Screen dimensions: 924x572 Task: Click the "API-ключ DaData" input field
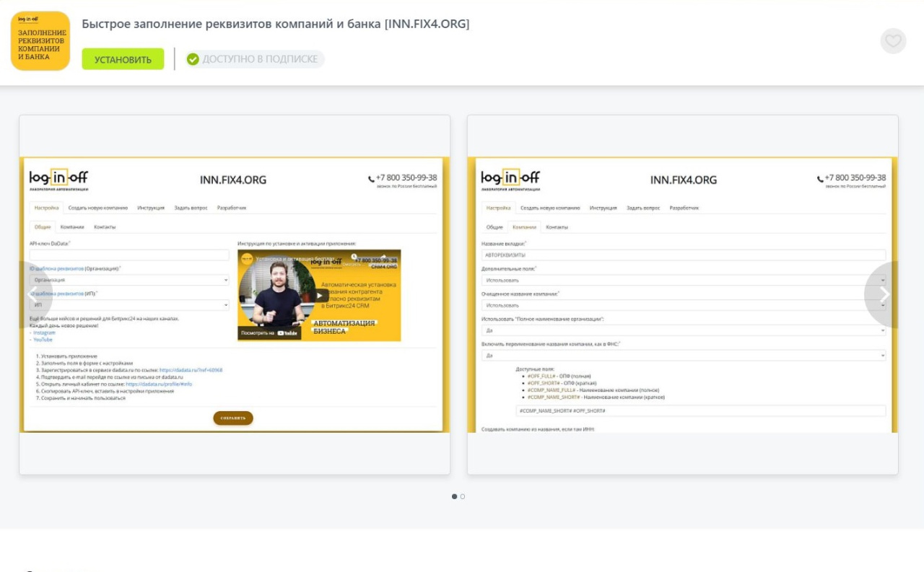pyautogui.click(x=129, y=255)
